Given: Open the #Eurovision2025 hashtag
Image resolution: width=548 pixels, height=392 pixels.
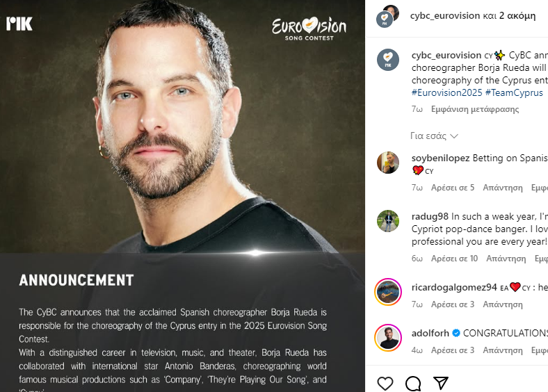Looking at the screenshot, I should (x=446, y=92).
